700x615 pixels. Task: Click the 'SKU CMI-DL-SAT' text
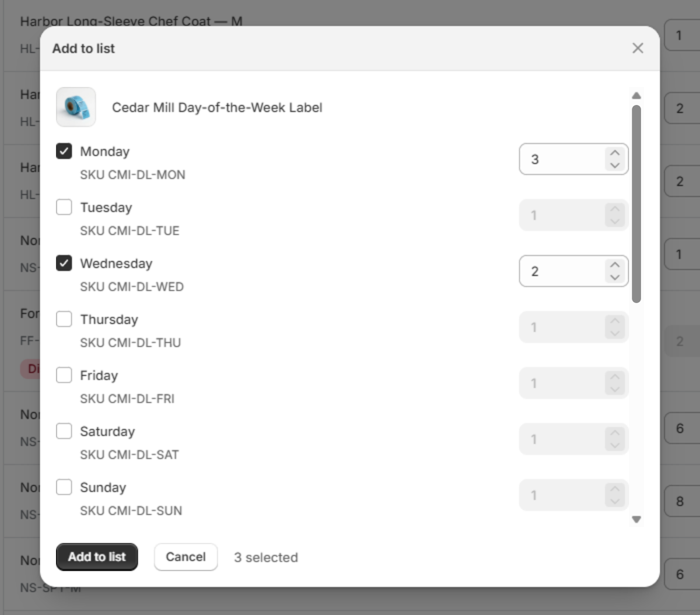129,455
